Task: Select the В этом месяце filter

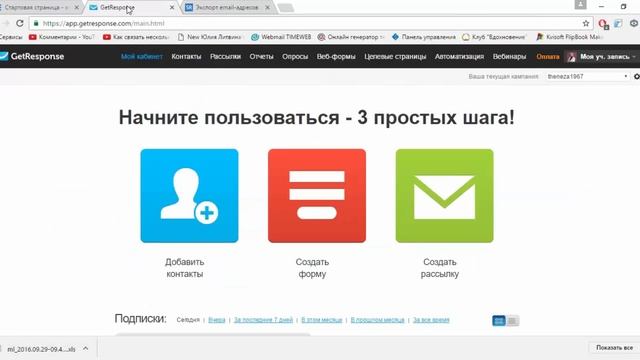Action: (x=322, y=320)
